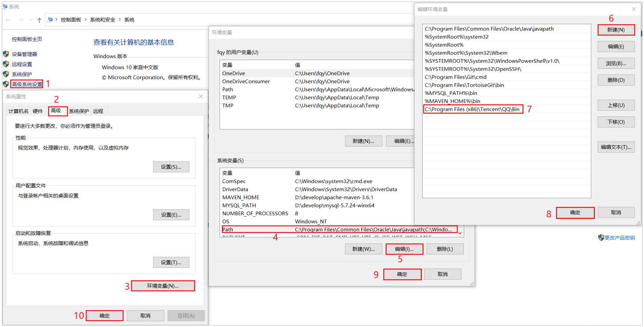Click the shield icon beside 高级系统设置
Viewport: 644px width, 327px height.
[x=6, y=84]
